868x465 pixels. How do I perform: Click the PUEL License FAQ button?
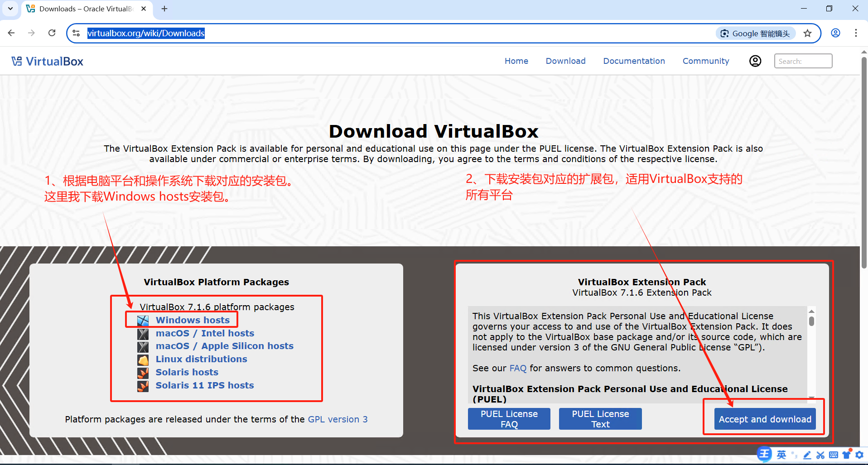point(509,419)
